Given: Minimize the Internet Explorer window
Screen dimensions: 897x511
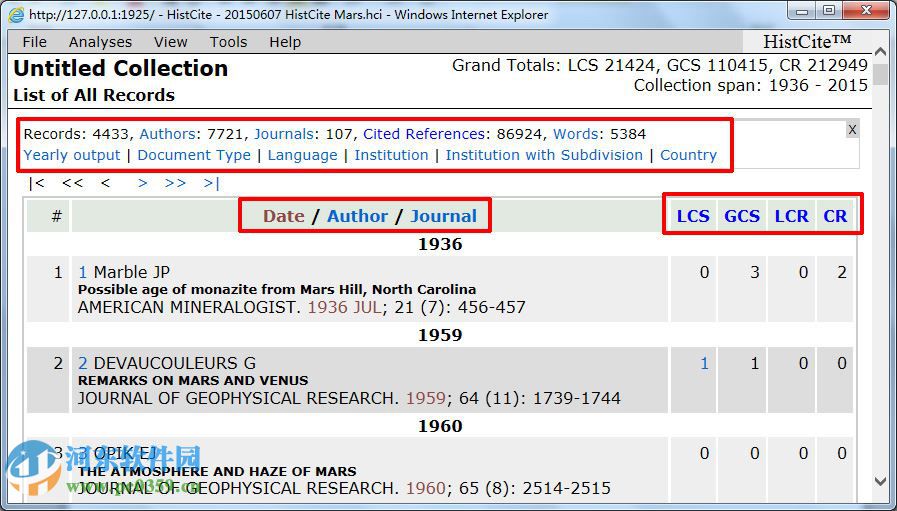Looking at the screenshot, I should 803,10.
